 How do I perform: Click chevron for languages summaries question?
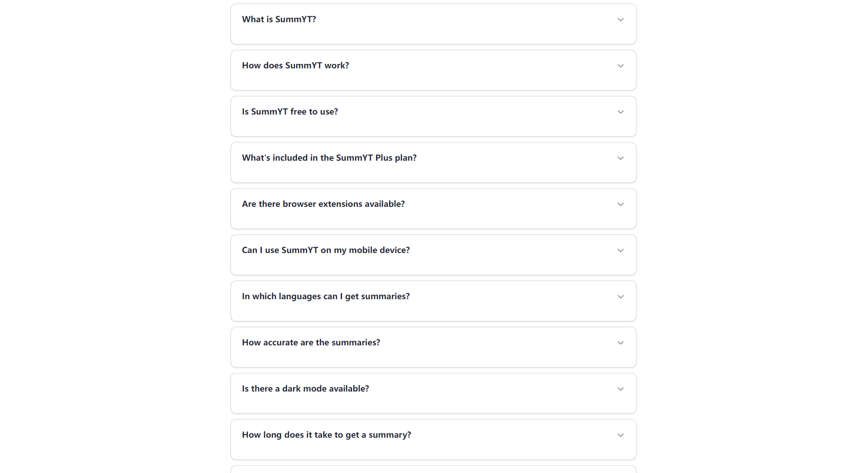click(x=621, y=296)
